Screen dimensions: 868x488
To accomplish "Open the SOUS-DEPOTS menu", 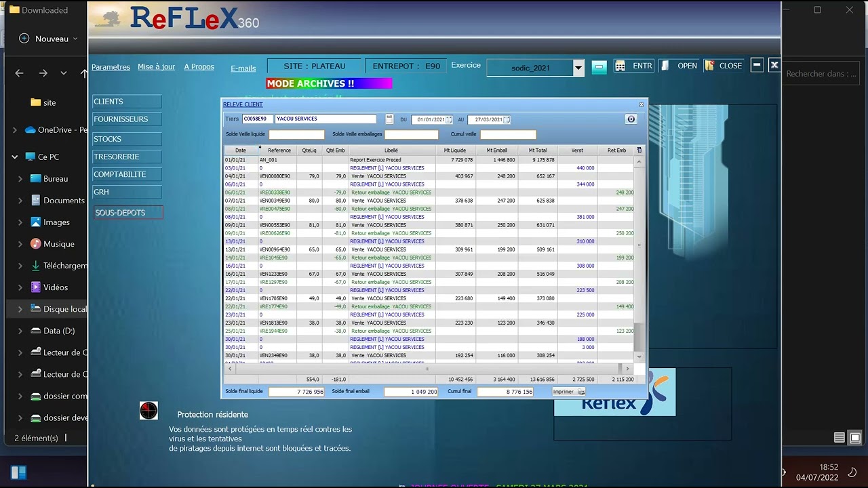I will click(128, 212).
